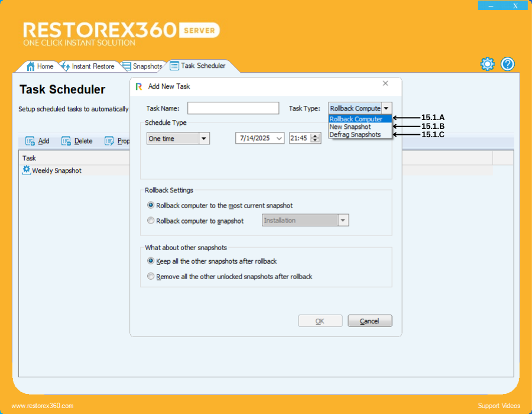Click the Add button in Task Scheduler

[x=37, y=141]
